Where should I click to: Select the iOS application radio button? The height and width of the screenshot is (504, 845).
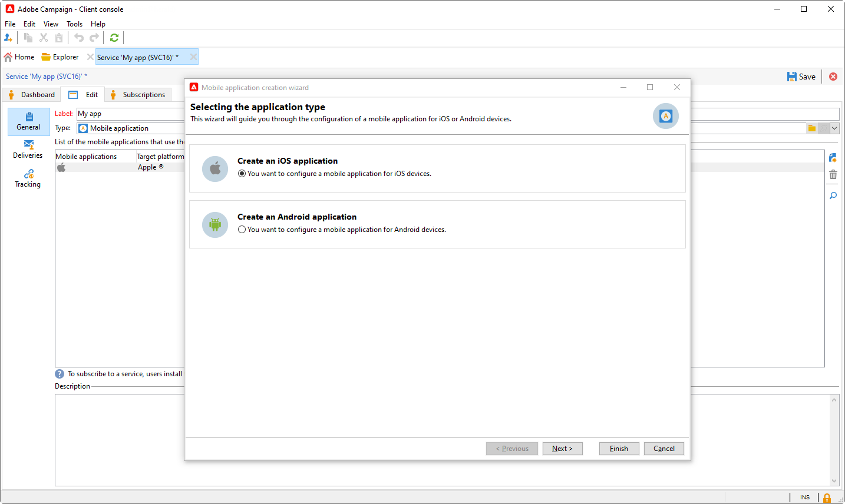tap(242, 174)
